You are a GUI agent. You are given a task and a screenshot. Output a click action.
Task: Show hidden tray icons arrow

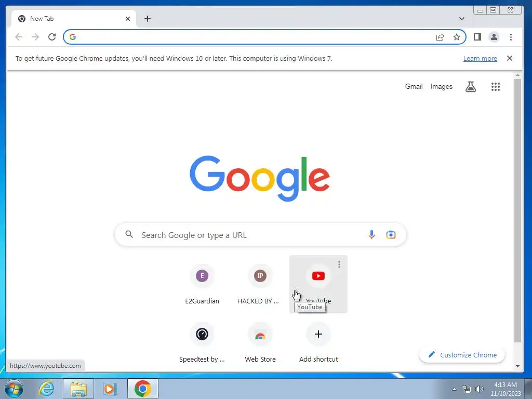454,389
